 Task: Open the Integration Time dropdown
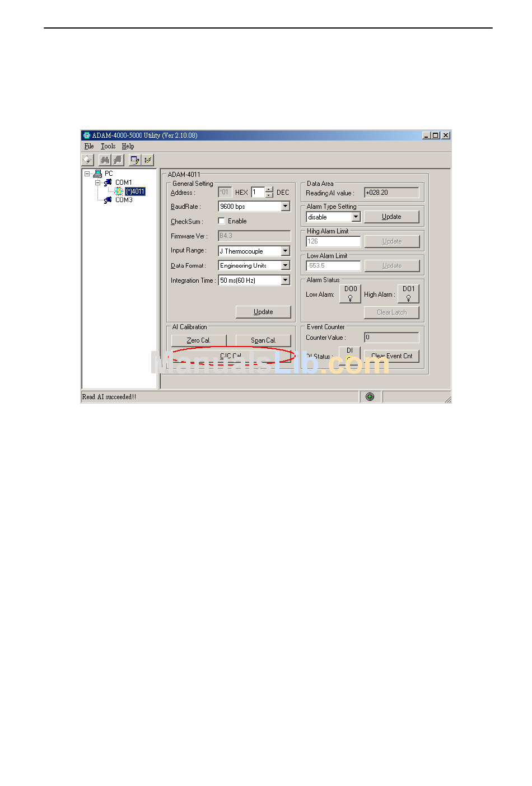coord(286,280)
